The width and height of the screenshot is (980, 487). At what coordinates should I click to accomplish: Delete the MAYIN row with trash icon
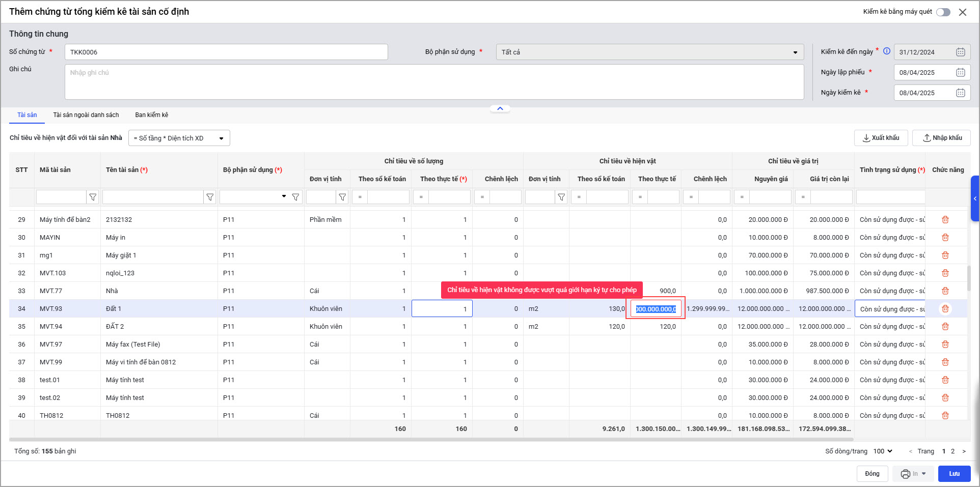pyautogui.click(x=945, y=238)
